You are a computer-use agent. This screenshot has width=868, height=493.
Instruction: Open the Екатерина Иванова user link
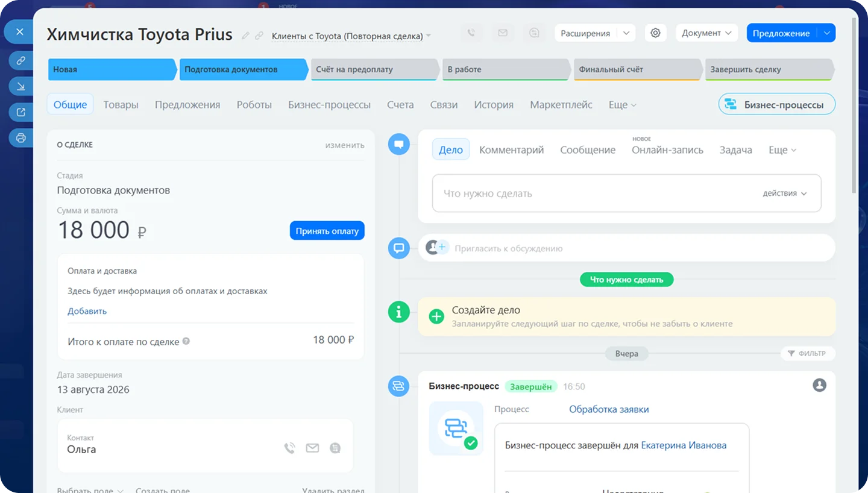[684, 445]
